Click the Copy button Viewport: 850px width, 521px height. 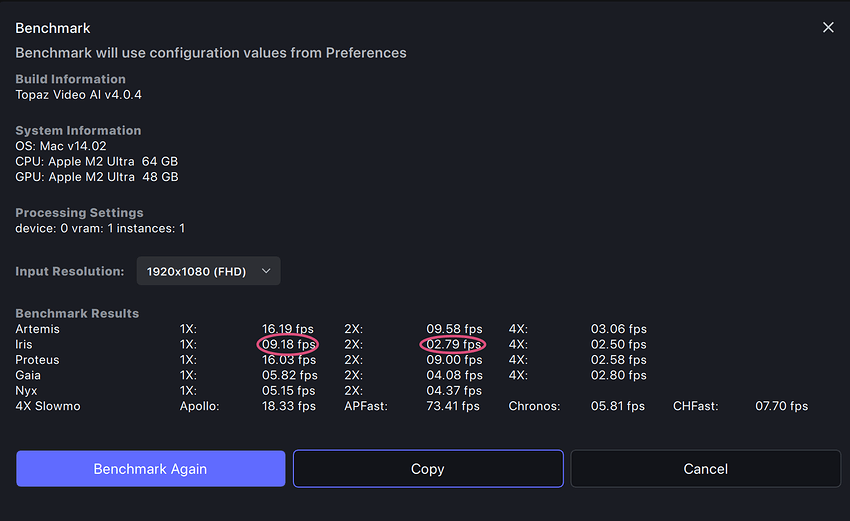pyautogui.click(x=427, y=469)
